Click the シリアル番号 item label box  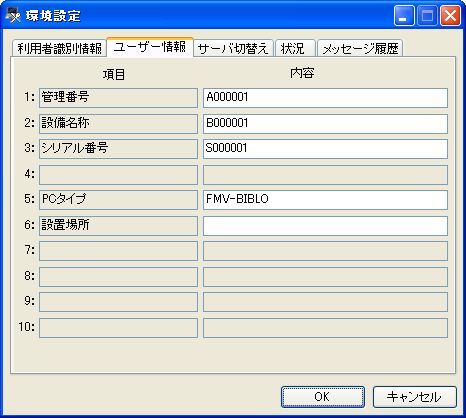[118, 149]
